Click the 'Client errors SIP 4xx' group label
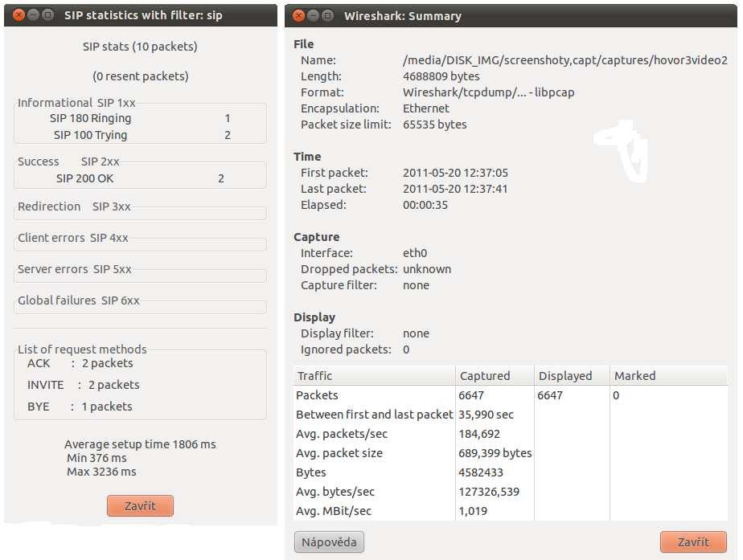This screenshot has width=743, height=560. [73, 238]
